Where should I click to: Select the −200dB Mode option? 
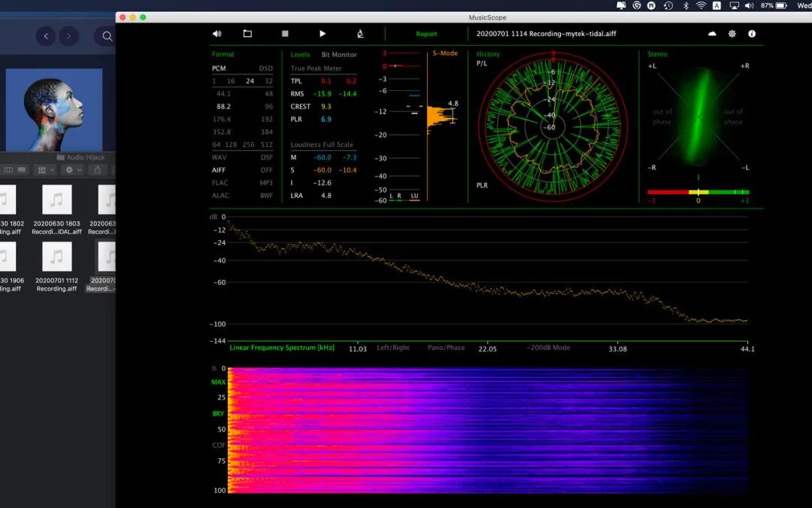(548, 348)
